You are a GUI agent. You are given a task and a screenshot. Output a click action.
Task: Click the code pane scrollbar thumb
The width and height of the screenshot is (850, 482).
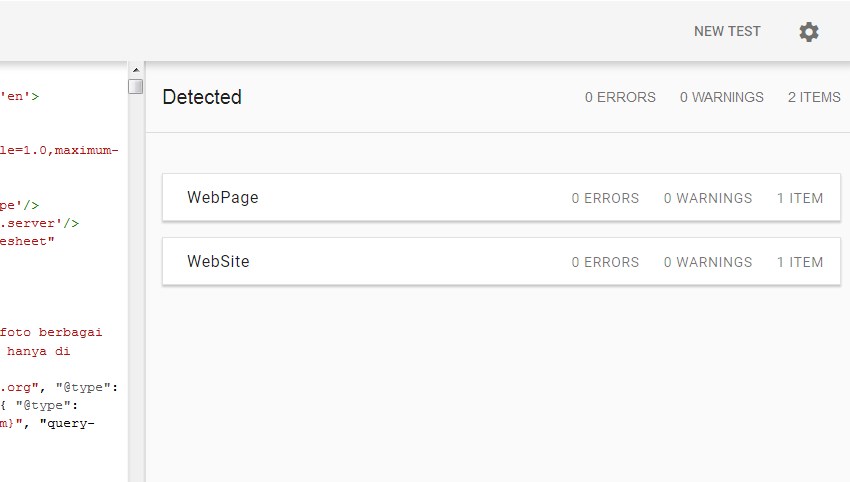click(136, 87)
